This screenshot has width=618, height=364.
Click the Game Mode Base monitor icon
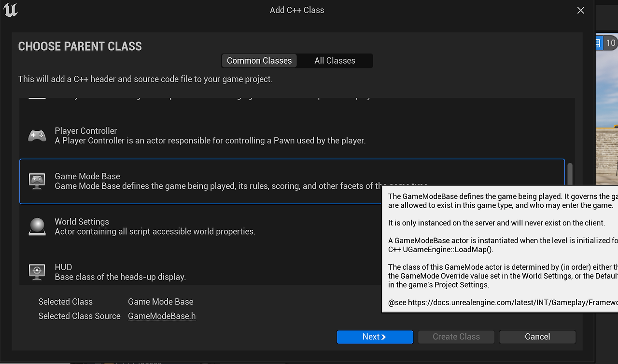37,181
